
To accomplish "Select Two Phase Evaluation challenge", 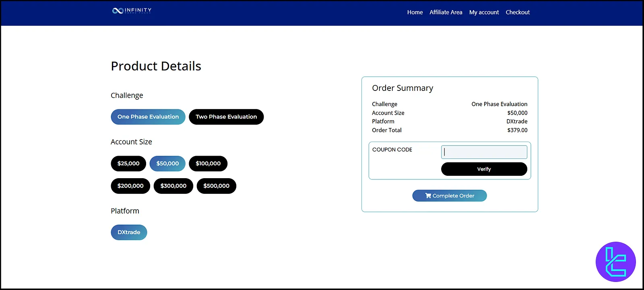I will pyautogui.click(x=226, y=117).
